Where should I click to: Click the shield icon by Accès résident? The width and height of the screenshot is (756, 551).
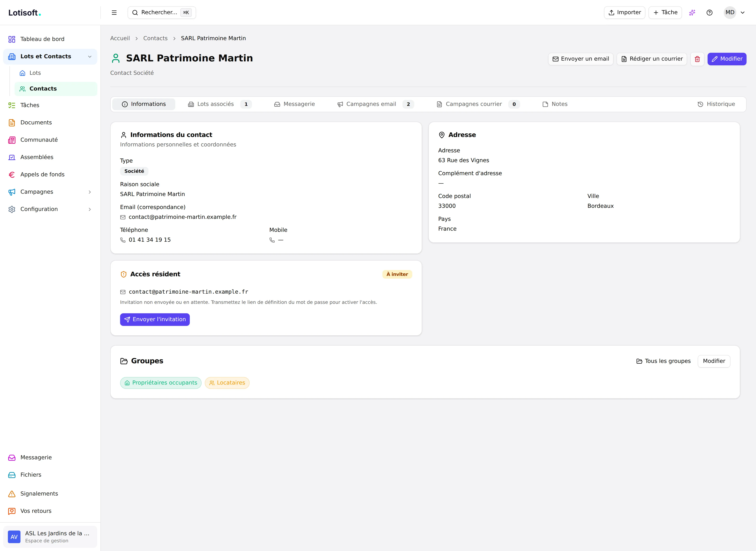pyautogui.click(x=123, y=275)
